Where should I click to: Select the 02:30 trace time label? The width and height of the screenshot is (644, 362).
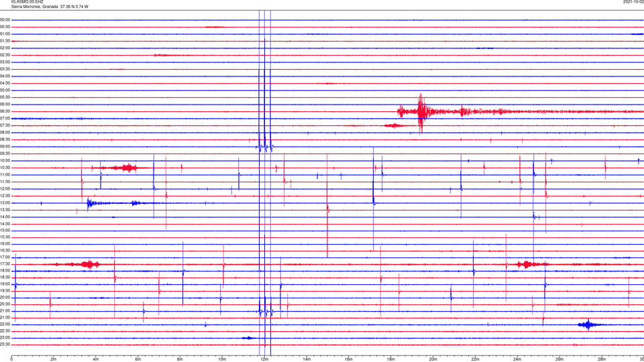5,55
